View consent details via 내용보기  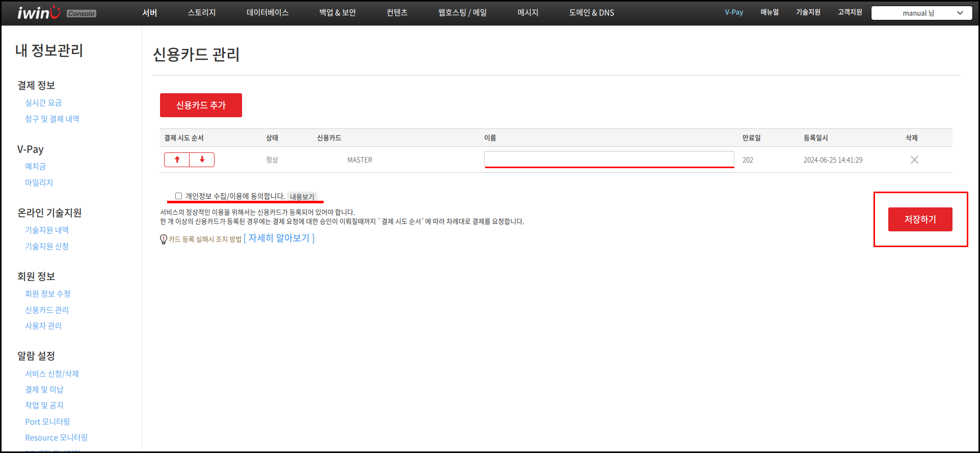coord(302,197)
